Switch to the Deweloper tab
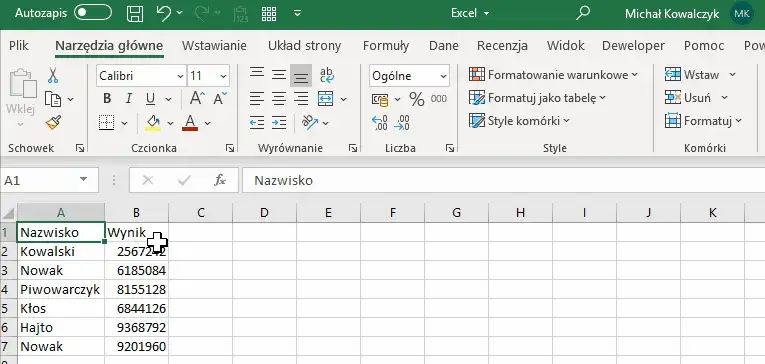765x364 pixels. pyautogui.click(x=633, y=46)
